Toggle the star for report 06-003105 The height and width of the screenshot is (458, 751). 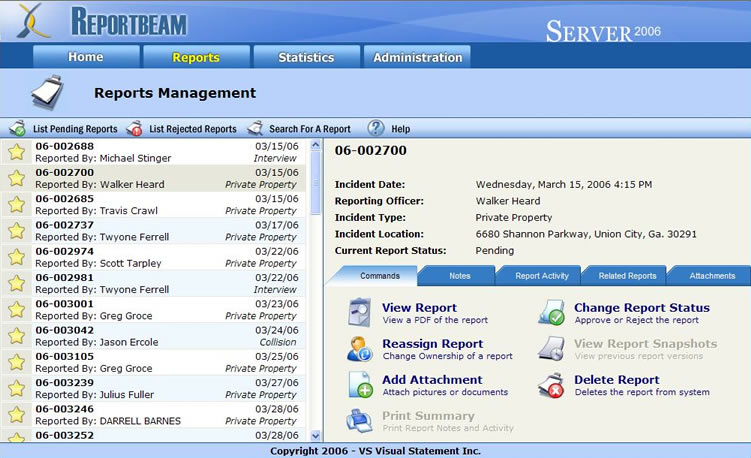click(x=16, y=363)
